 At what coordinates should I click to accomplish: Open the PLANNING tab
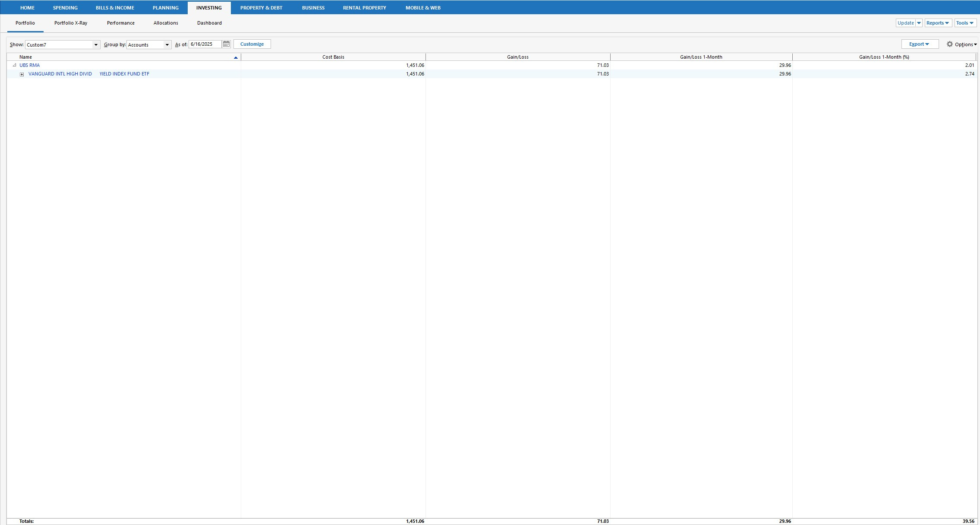165,8
